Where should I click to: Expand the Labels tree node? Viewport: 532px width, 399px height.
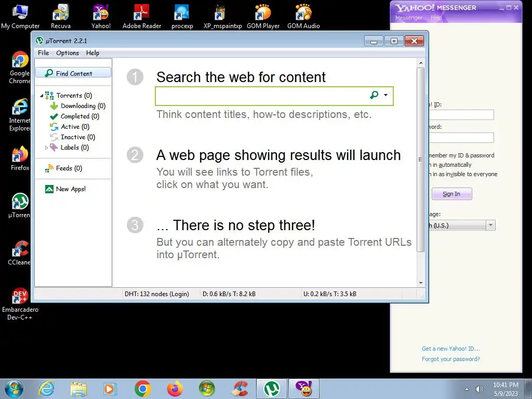click(x=46, y=148)
